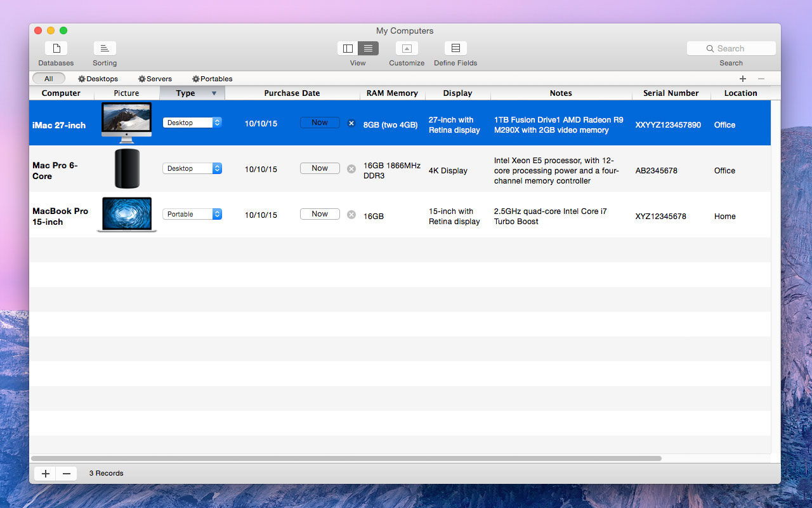Open Type dropdown for MacBook Pro 15-inch

[192, 214]
